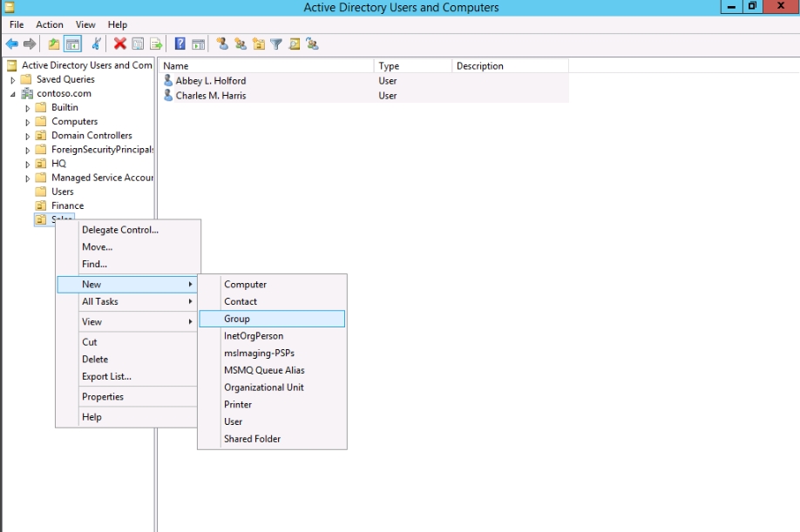Click the Up one level folder icon
This screenshot has height=532, width=800.
53,44
